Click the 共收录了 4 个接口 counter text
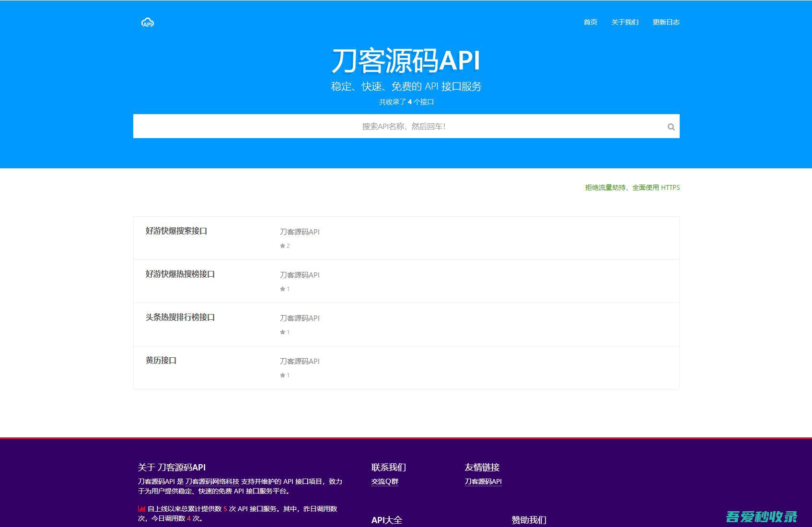 pos(406,102)
